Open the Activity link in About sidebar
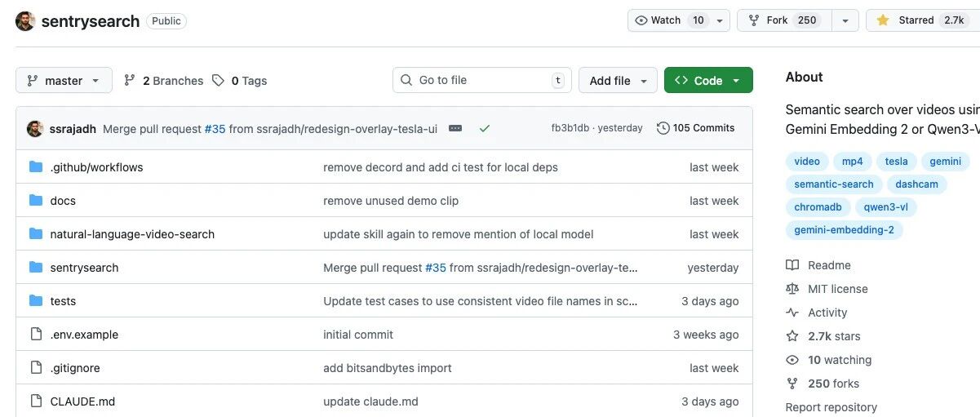The width and height of the screenshot is (980, 417). pyautogui.click(x=827, y=313)
